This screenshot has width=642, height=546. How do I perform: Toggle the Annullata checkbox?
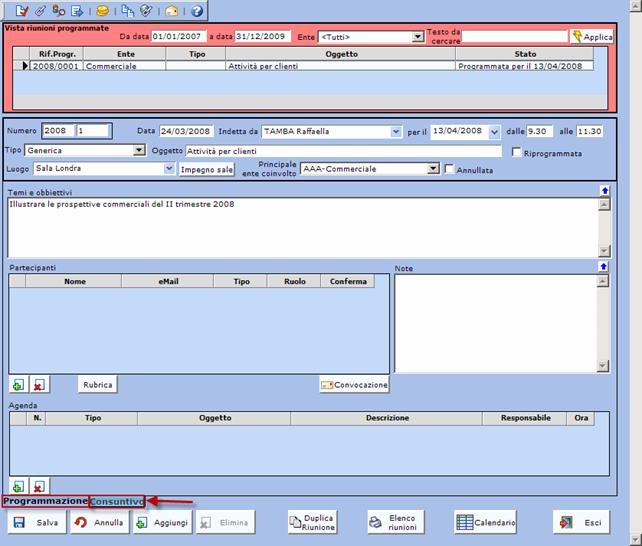point(449,170)
